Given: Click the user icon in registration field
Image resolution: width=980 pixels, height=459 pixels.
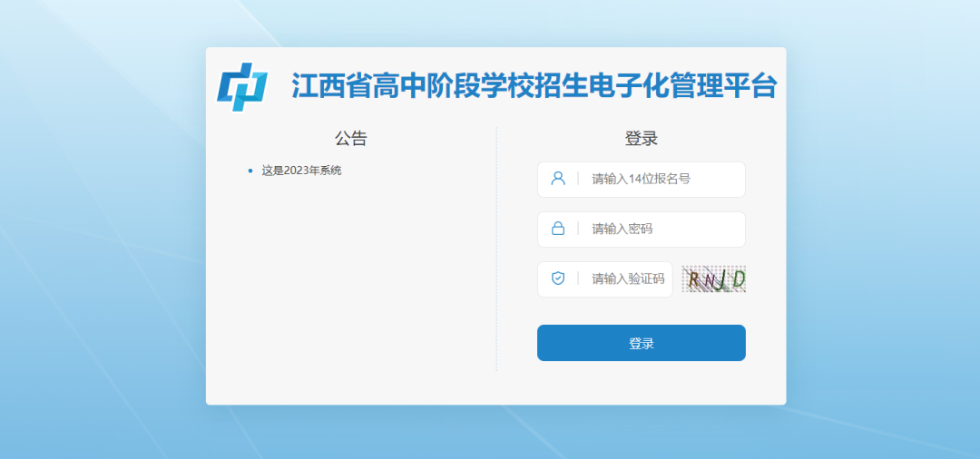Looking at the screenshot, I should (x=558, y=179).
